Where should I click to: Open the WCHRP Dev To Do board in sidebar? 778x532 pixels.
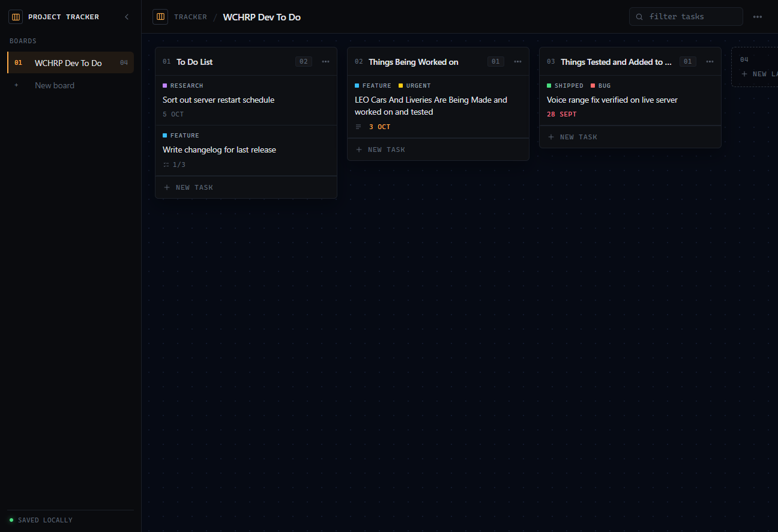(x=71, y=62)
